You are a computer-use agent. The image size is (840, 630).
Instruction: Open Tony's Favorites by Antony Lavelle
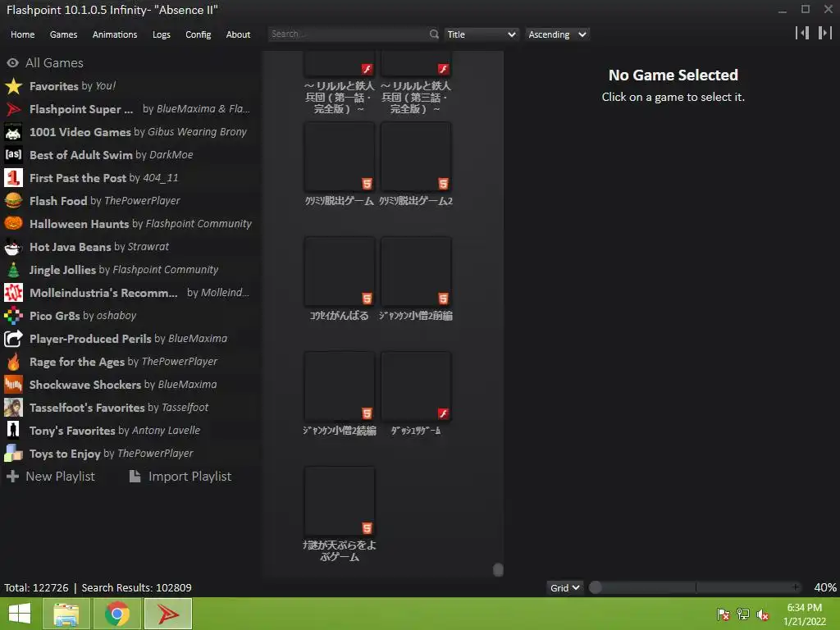point(131,430)
